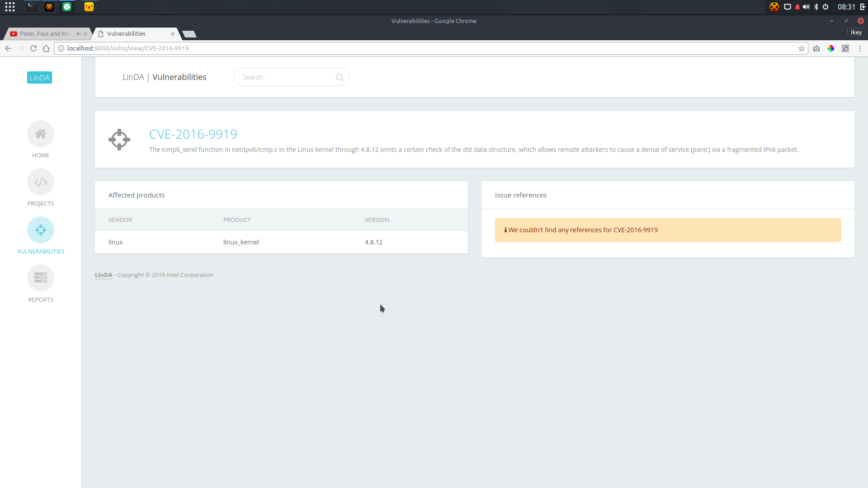Open the Chrome three-dot menu
The image size is (868, 488).
point(860,48)
